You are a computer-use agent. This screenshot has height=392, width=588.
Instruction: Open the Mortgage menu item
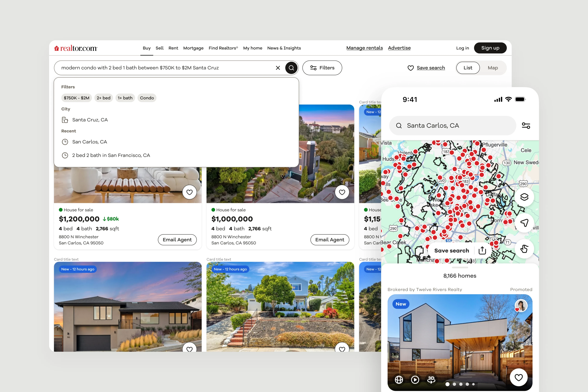pos(193,48)
